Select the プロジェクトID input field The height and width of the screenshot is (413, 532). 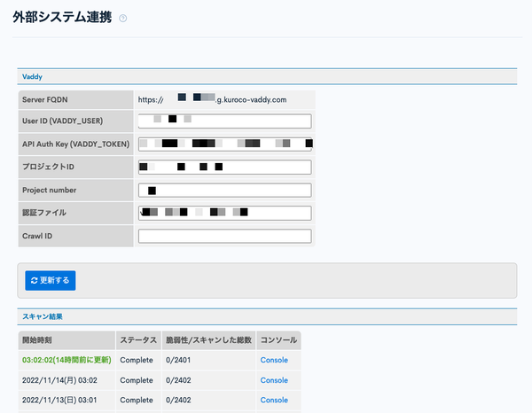point(225,167)
